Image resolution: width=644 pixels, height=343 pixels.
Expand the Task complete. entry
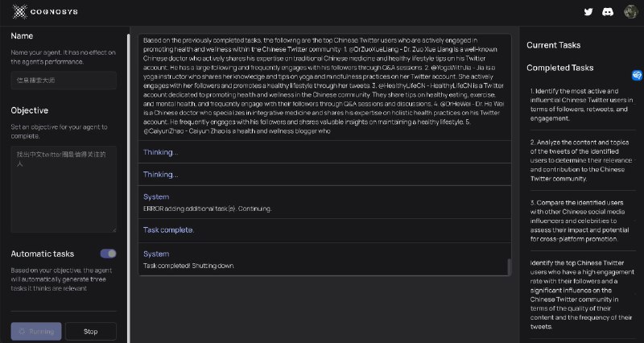pos(168,230)
